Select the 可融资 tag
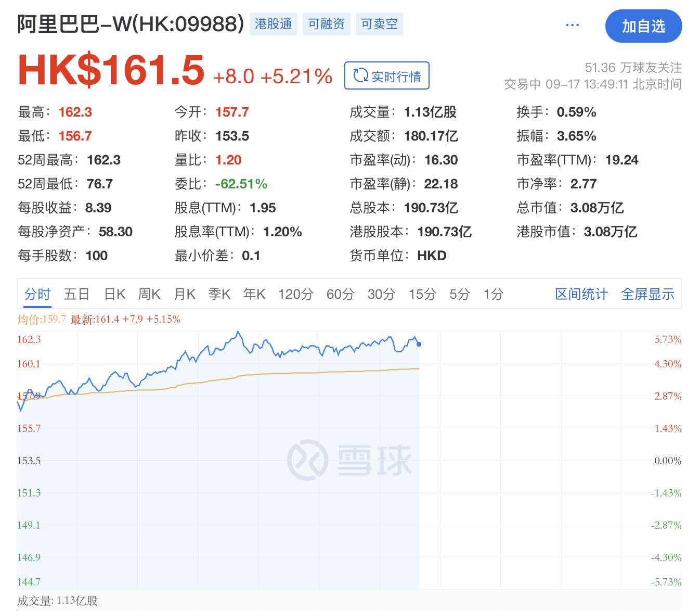Image resolution: width=700 pixels, height=611 pixels. pyautogui.click(x=327, y=24)
